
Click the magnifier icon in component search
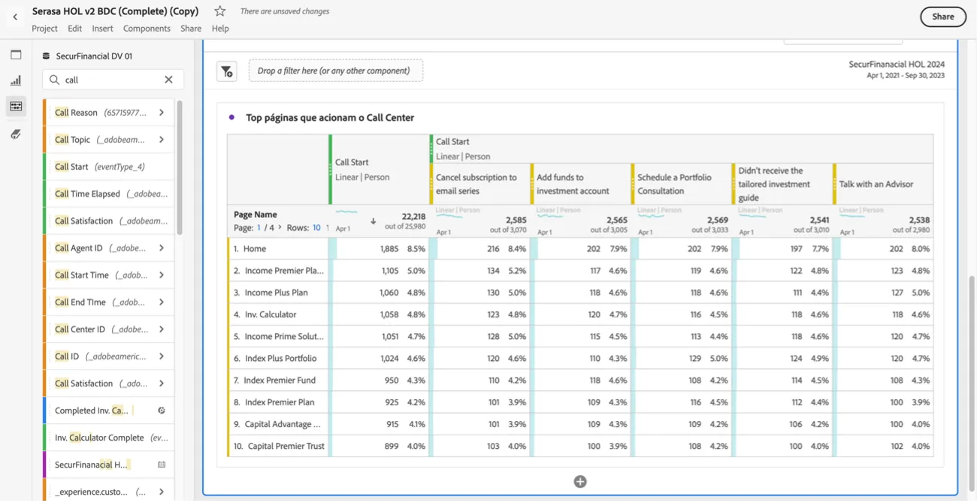coord(55,80)
